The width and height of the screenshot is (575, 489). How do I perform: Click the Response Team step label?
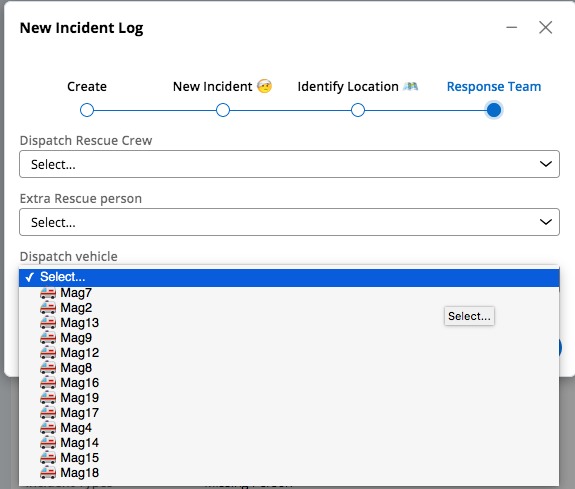pos(494,87)
